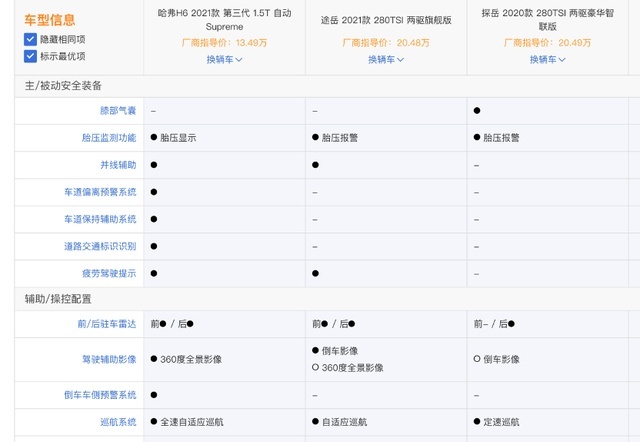640x442 pixels.
Task: Open the 车道偏离预警系统 link
Action: 100,192
